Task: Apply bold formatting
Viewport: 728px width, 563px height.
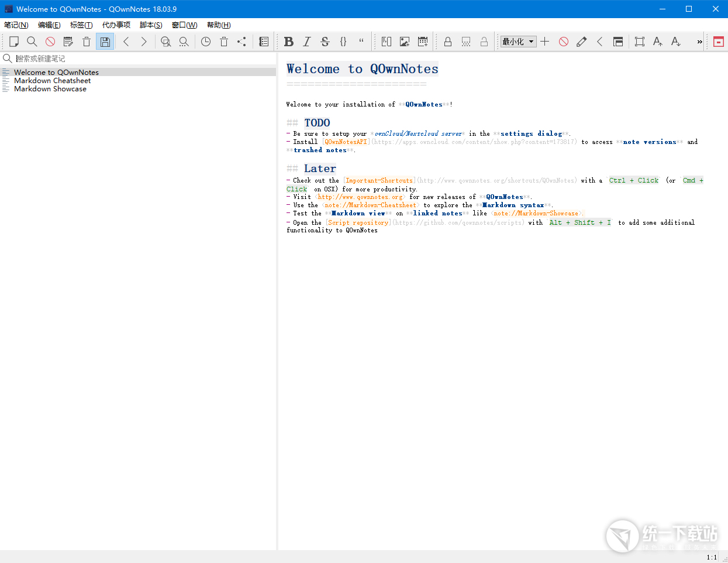Action: pos(289,42)
